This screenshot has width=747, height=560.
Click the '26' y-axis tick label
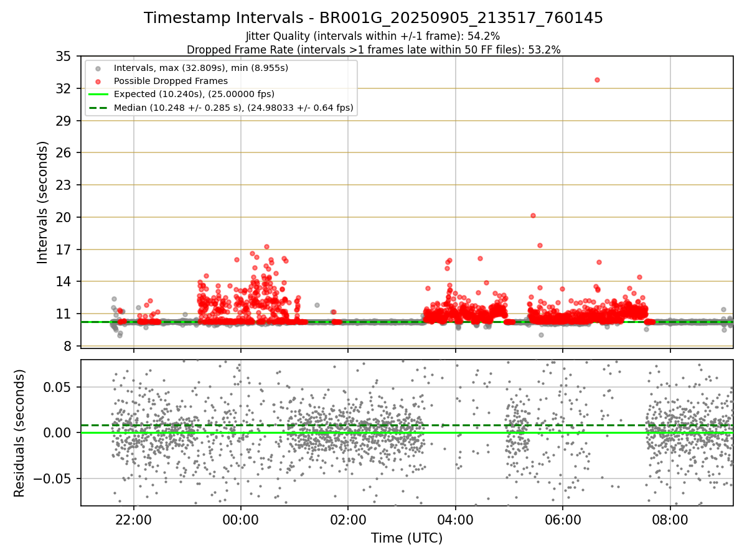pos(63,153)
